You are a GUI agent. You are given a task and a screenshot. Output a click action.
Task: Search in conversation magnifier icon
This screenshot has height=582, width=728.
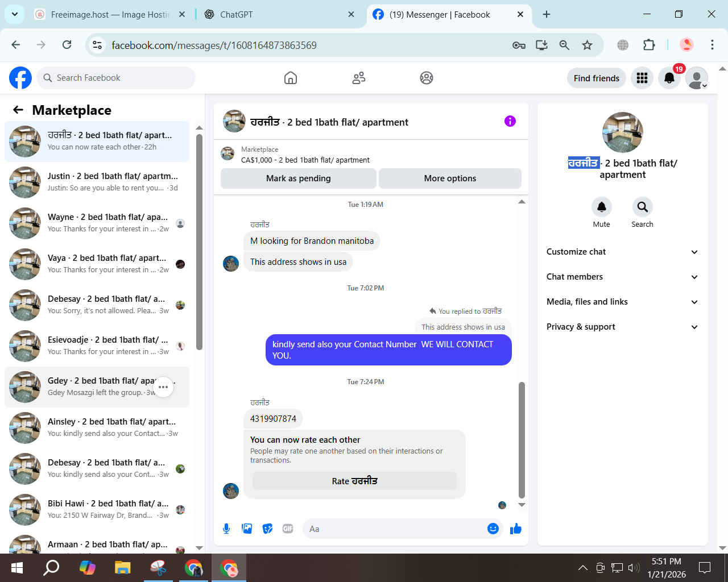tap(642, 207)
